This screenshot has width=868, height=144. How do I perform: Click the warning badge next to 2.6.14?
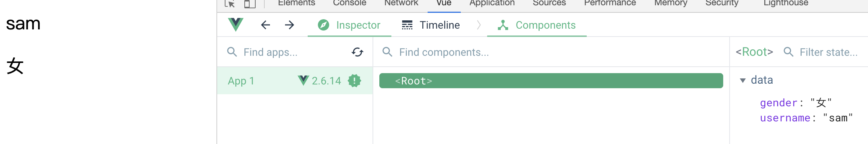tap(354, 81)
